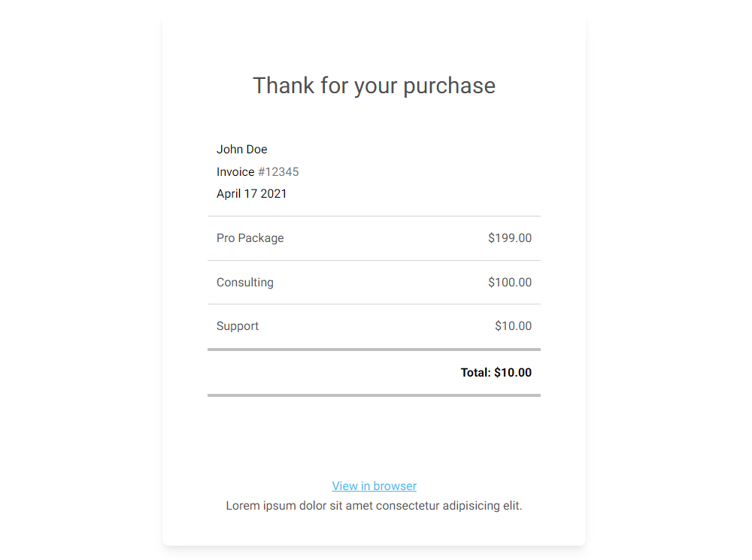The image size is (752, 560).
Task: Click the invoice number #12345
Action: pos(278,171)
